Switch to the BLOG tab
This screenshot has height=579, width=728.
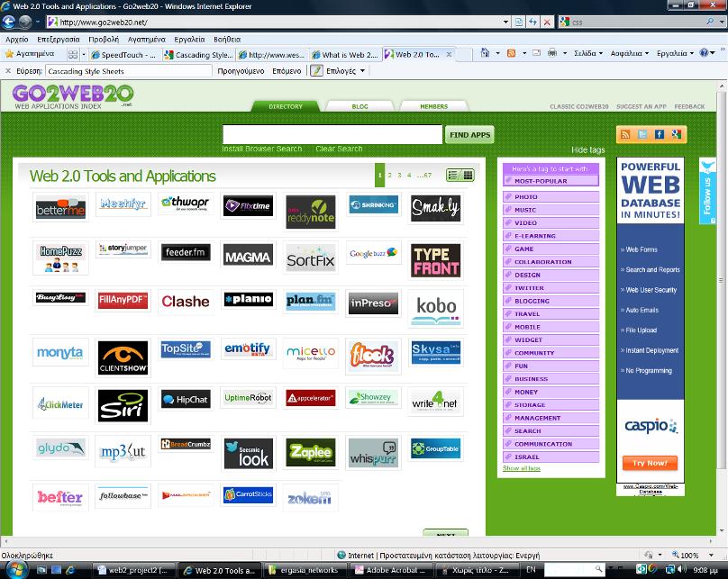pos(359,106)
